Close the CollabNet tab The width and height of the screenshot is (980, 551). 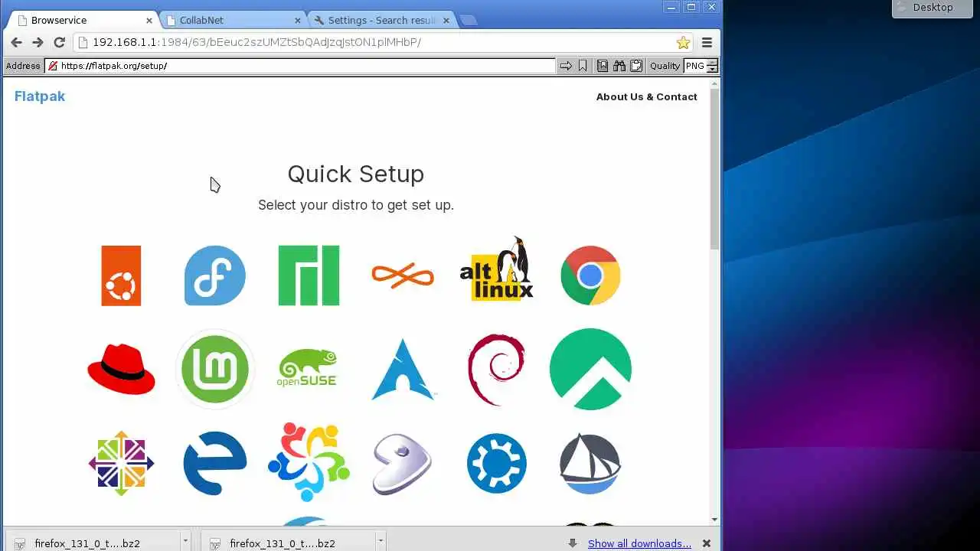point(298,21)
